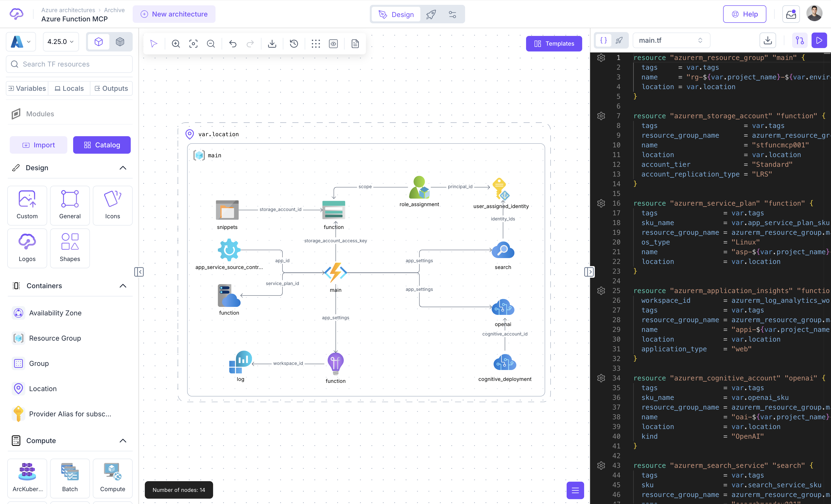The height and width of the screenshot is (504, 831).
Task: Click the Import button
Action: (38, 145)
